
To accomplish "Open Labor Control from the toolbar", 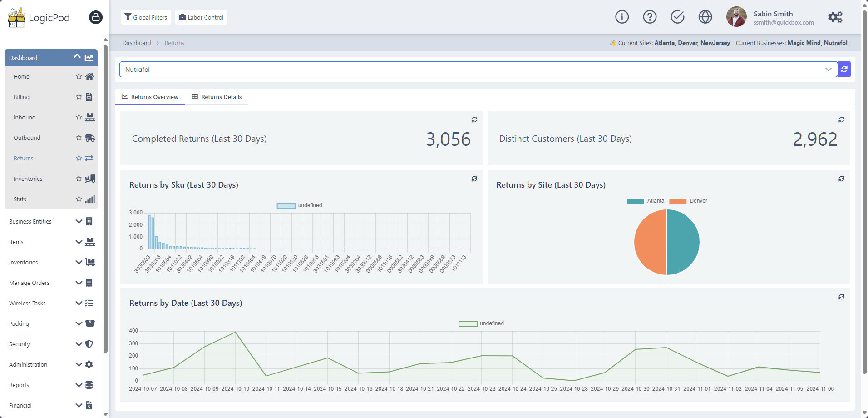I will point(201,17).
